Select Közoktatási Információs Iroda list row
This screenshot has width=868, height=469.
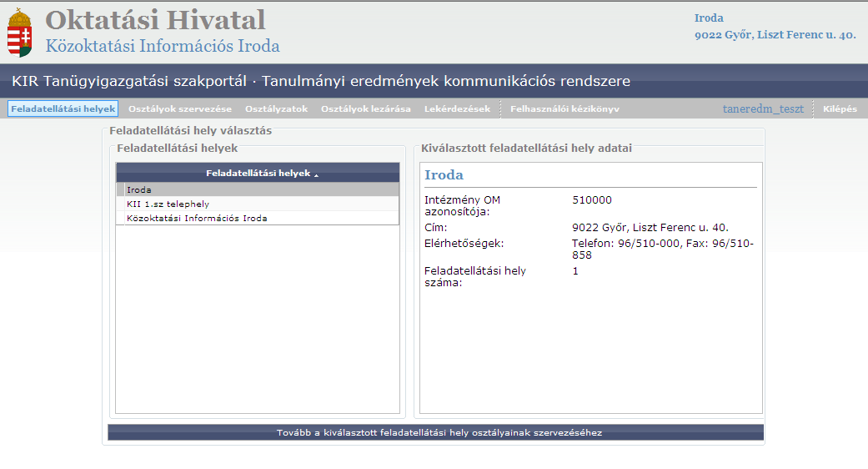258,218
